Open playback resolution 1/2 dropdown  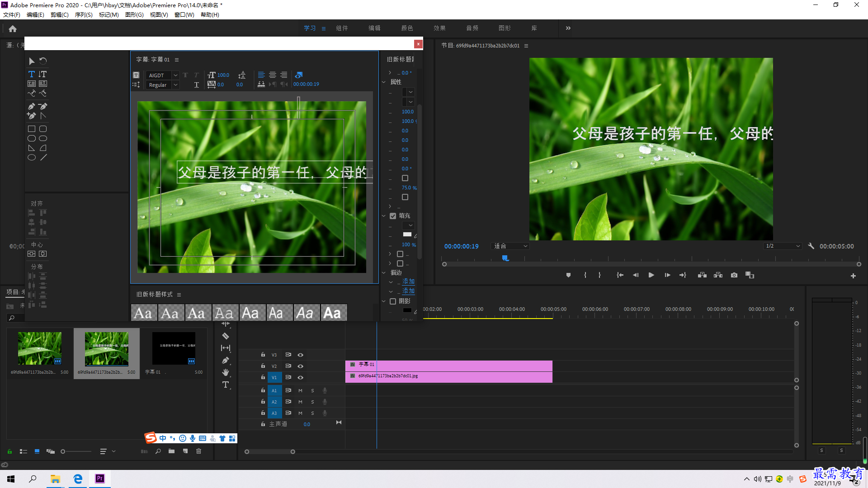[783, 246]
